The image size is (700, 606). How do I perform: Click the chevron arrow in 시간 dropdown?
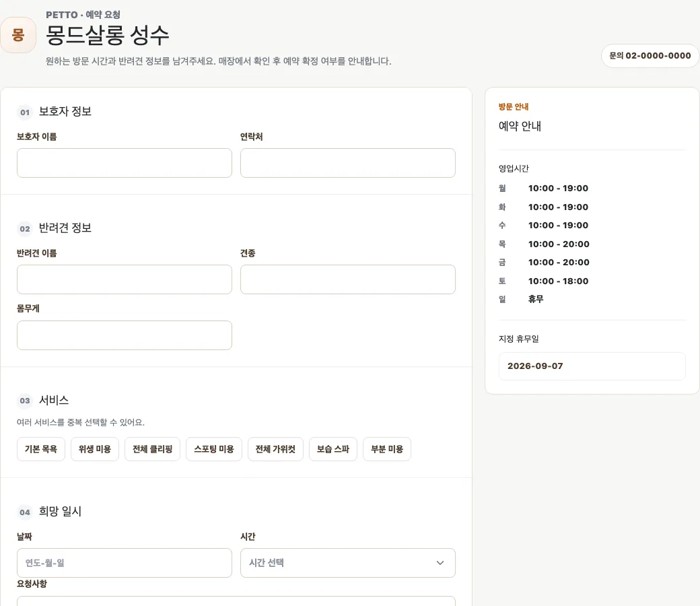pos(440,563)
